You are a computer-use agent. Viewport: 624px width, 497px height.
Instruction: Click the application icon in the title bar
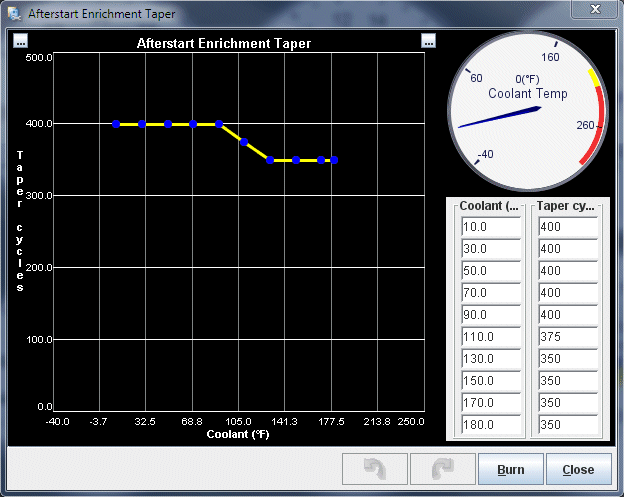(x=14, y=14)
